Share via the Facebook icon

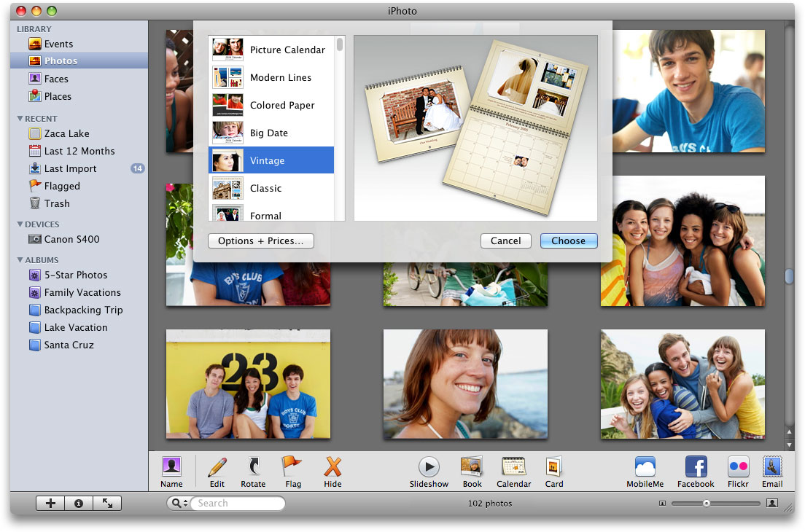[x=696, y=467]
